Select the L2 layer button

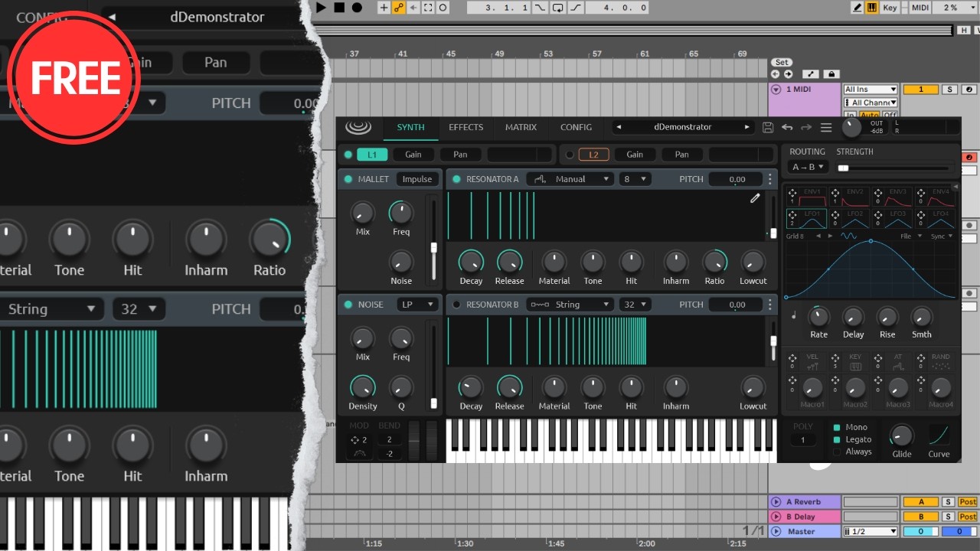tap(593, 155)
